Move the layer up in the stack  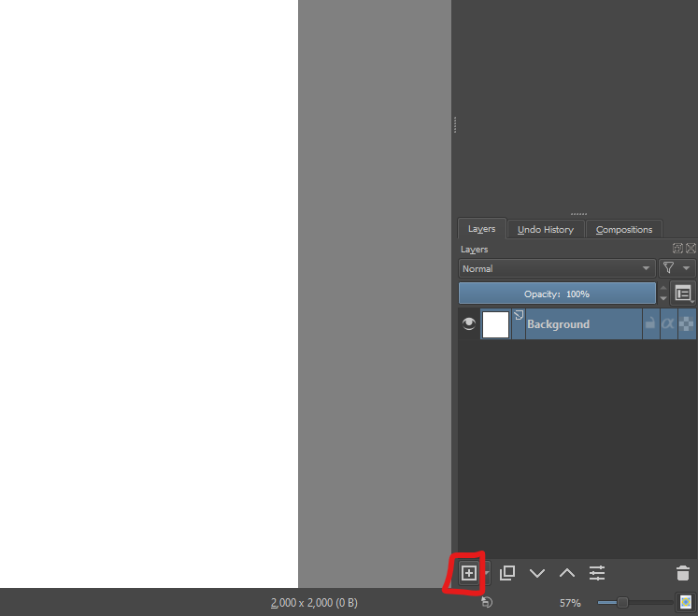click(x=566, y=573)
